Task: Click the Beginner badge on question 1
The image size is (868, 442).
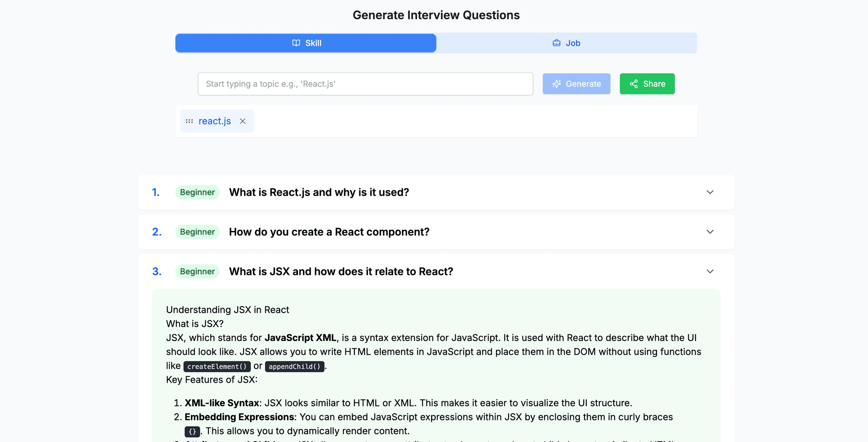Action: [x=197, y=192]
